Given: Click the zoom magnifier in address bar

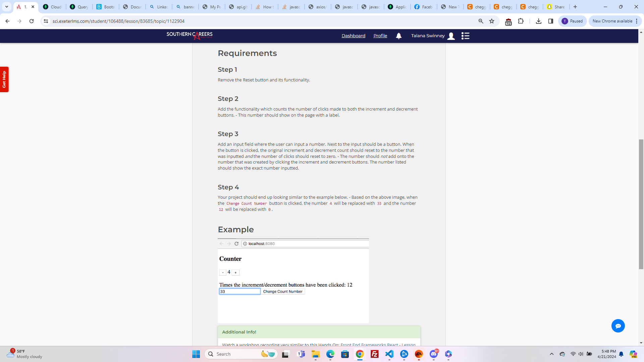Looking at the screenshot, I should (x=481, y=21).
